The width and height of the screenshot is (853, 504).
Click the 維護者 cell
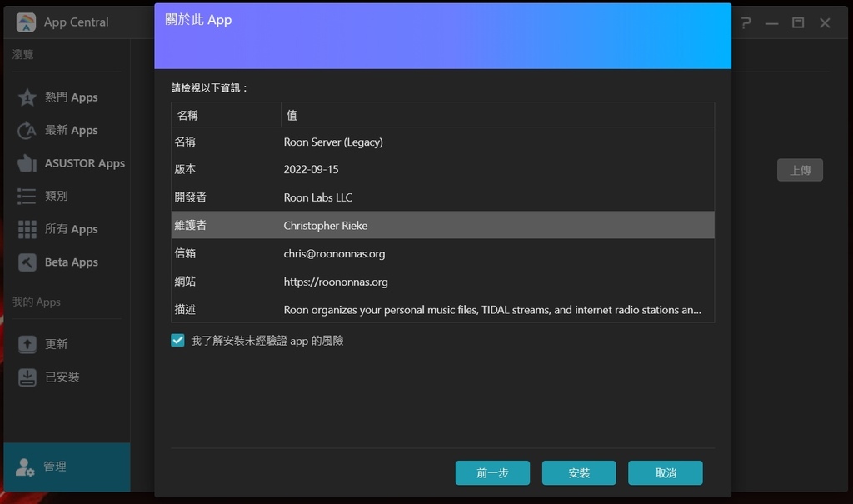pyautogui.click(x=191, y=225)
